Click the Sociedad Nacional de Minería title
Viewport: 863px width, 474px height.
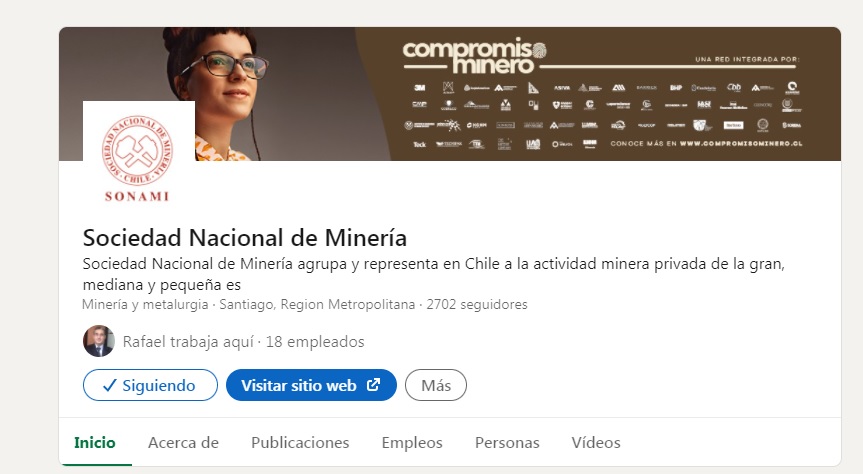pyautogui.click(x=245, y=238)
